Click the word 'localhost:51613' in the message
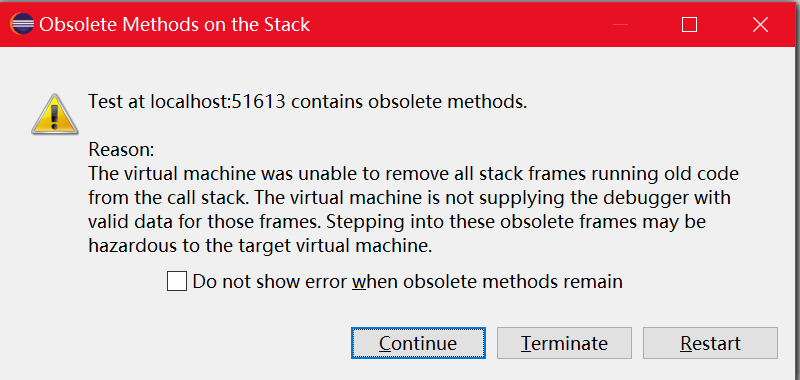 click(x=218, y=102)
